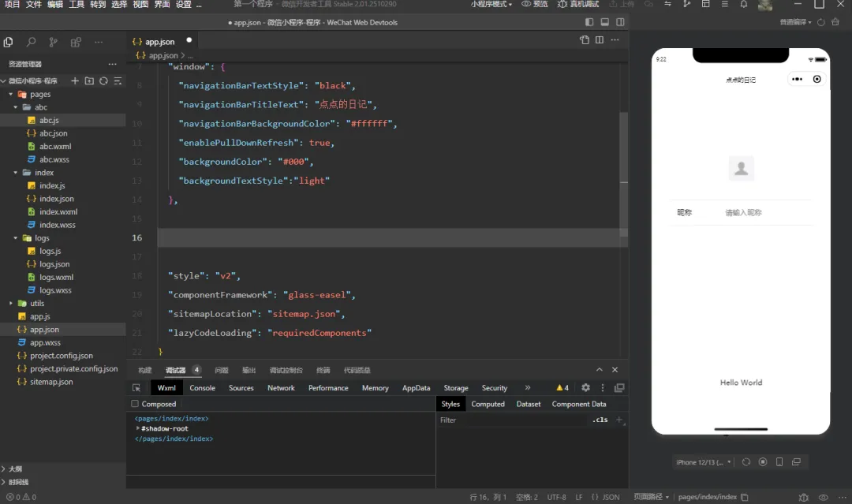Create a new folder in the explorer
Viewport: 852px width, 504px height.
tap(89, 81)
